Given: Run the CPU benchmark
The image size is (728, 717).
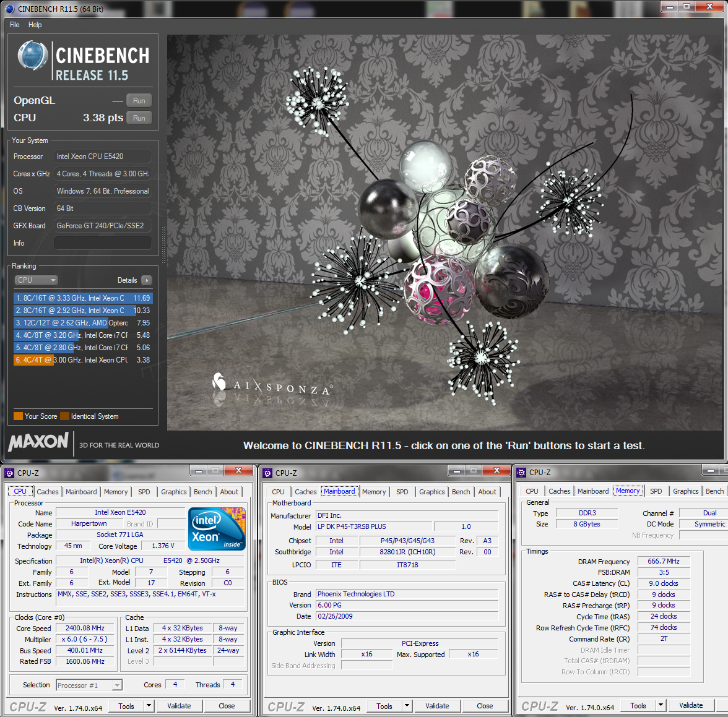Looking at the screenshot, I should [x=139, y=118].
